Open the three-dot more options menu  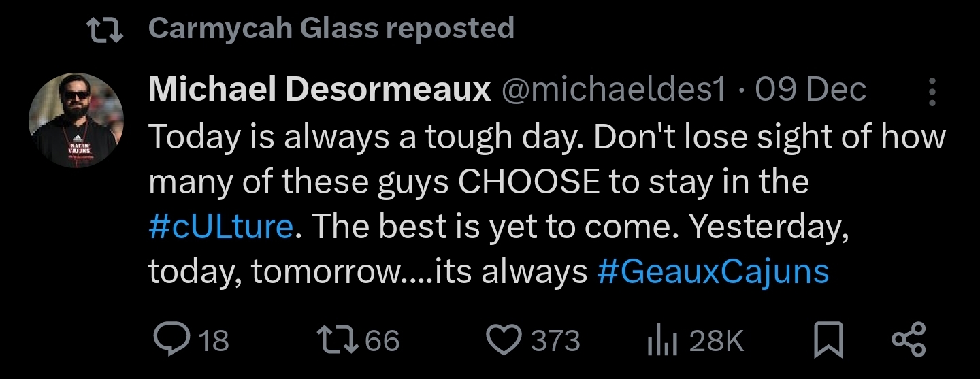point(932,92)
